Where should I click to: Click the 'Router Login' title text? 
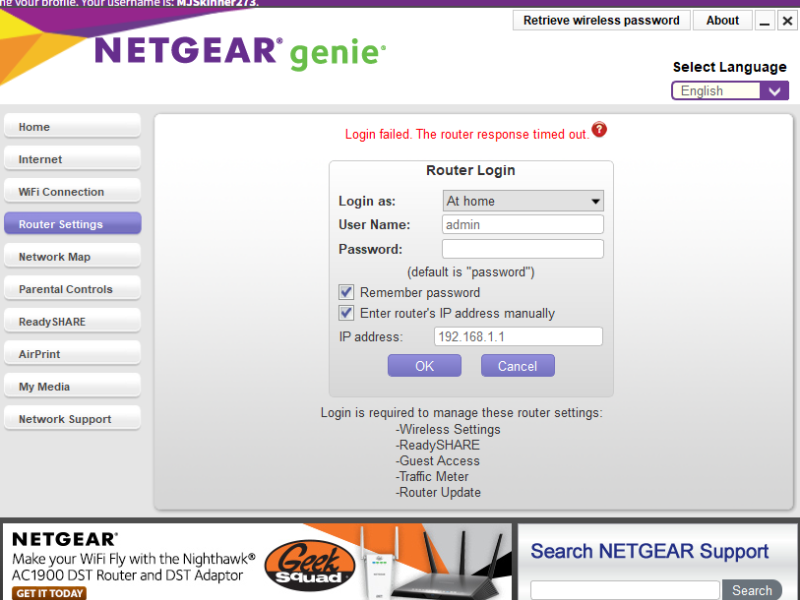pos(470,170)
